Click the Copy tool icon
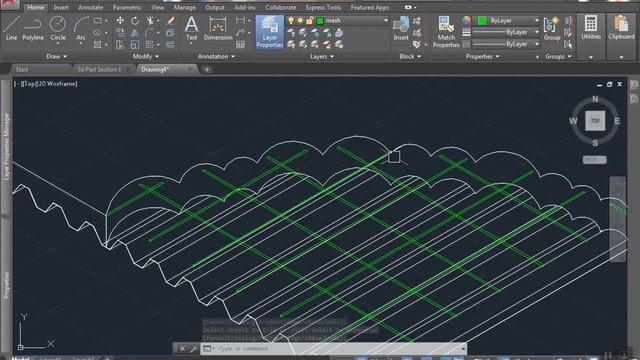Viewport: 640px width, 360px height. [x=120, y=33]
